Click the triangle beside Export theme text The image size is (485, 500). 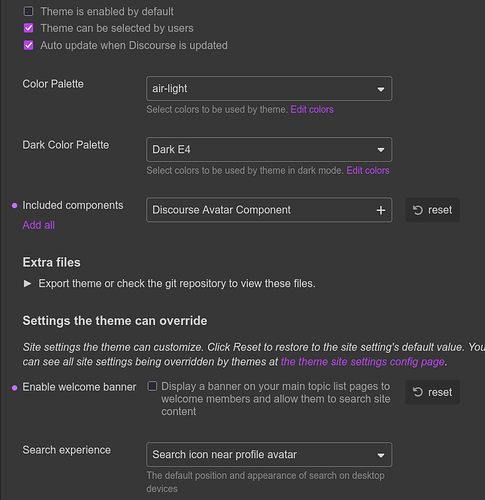28,283
